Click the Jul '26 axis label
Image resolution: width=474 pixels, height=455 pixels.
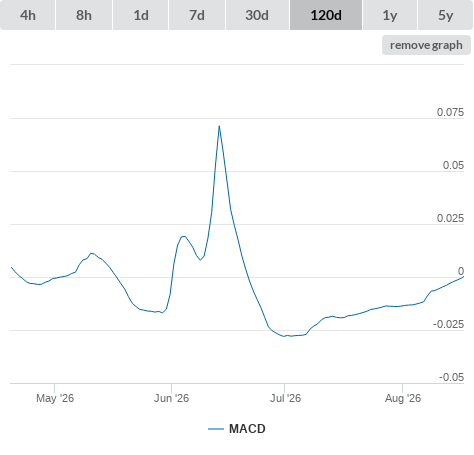click(x=285, y=398)
